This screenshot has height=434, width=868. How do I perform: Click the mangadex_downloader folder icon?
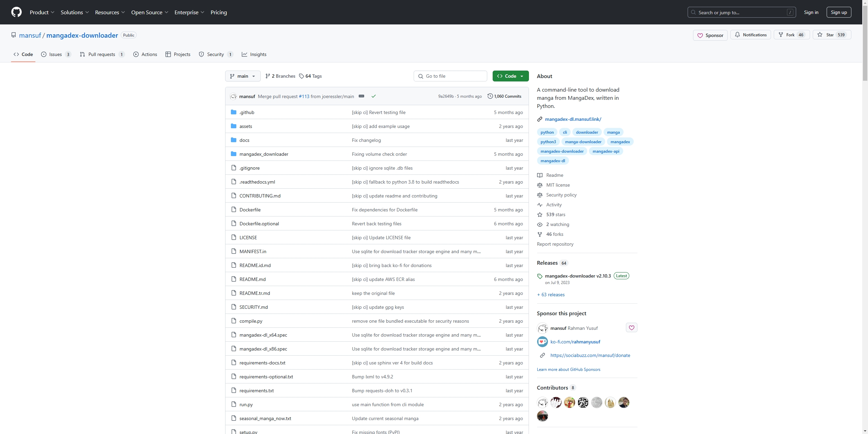tap(233, 154)
